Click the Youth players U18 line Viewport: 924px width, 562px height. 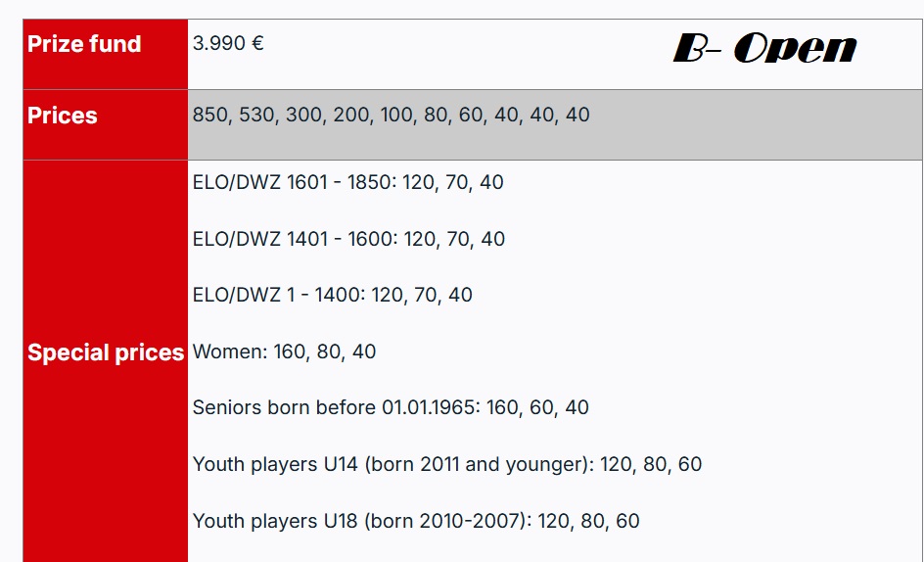(415, 521)
